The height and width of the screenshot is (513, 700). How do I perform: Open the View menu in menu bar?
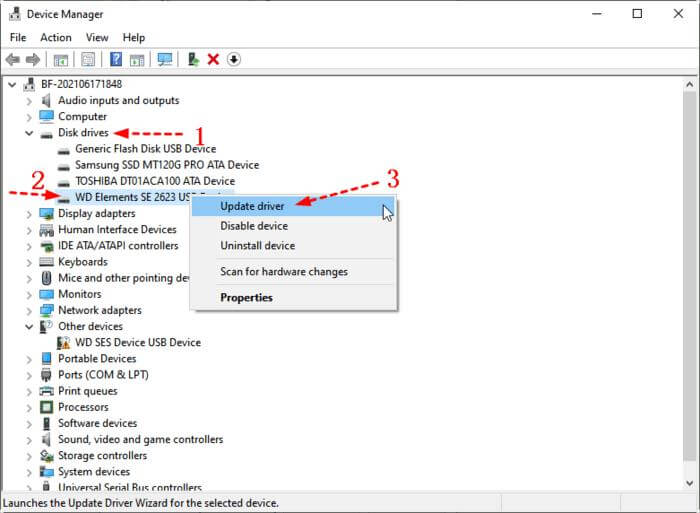(x=97, y=37)
